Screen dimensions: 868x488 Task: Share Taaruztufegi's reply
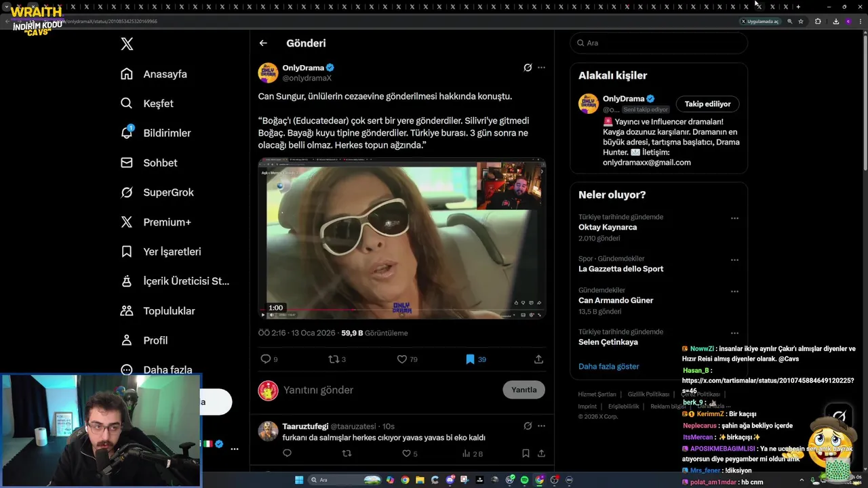(x=541, y=453)
